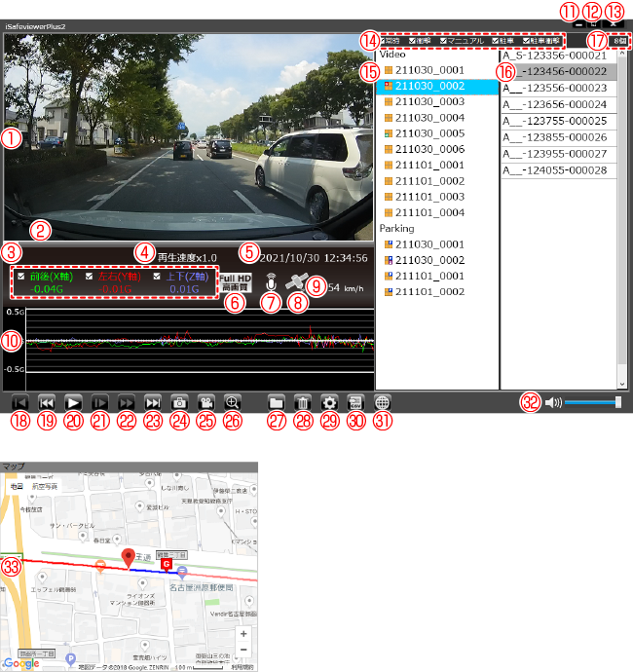Skip to the next file
The width and height of the screenshot is (633, 672).
pyautogui.click(x=153, y=403)
